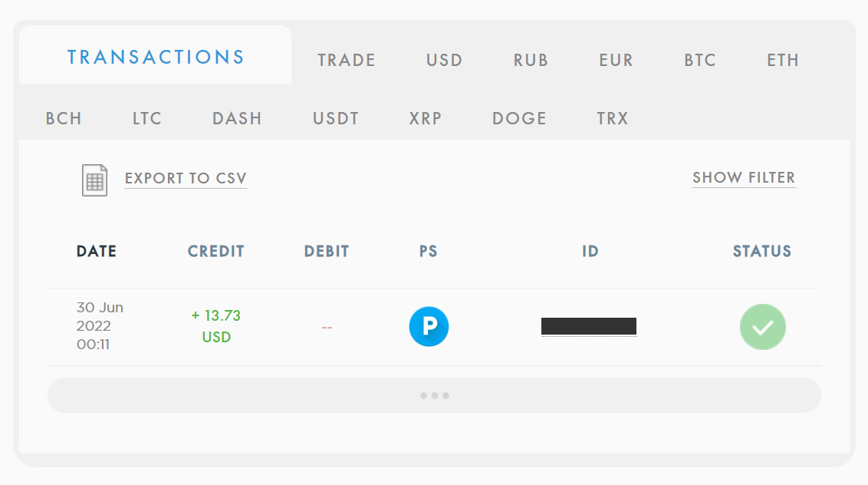
Task: Open the DASH wallet tab
Action: pyautogui.click(x=236, y=118)
